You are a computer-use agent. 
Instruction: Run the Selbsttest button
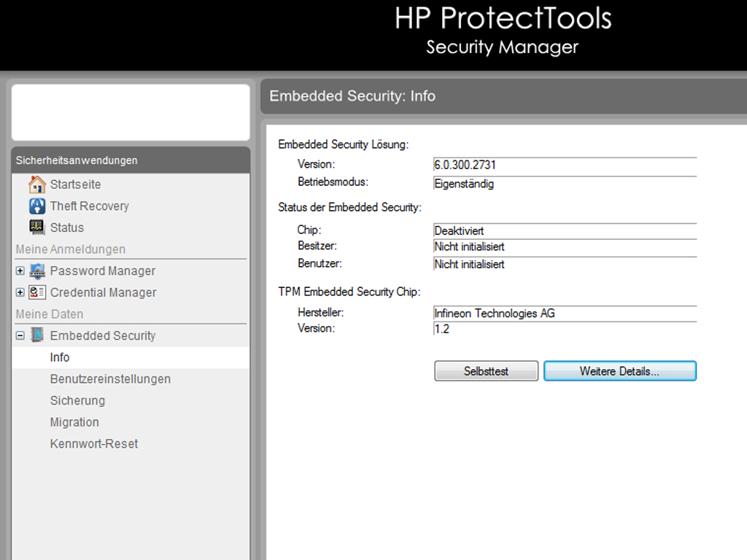pos(486,371)
